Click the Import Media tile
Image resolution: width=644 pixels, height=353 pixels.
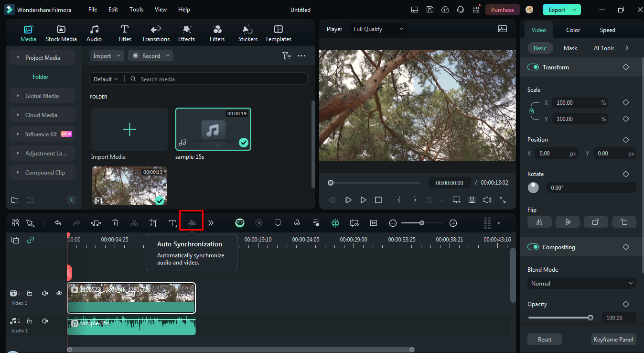pos(129,130)
